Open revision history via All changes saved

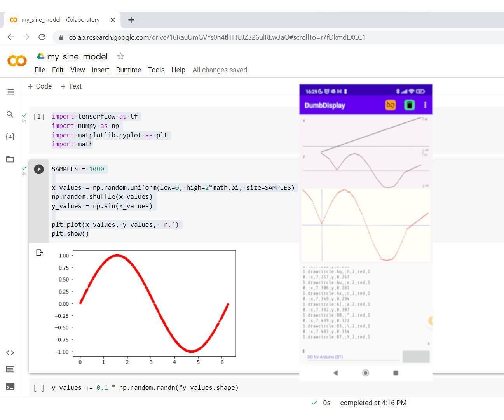pos(220,70)
